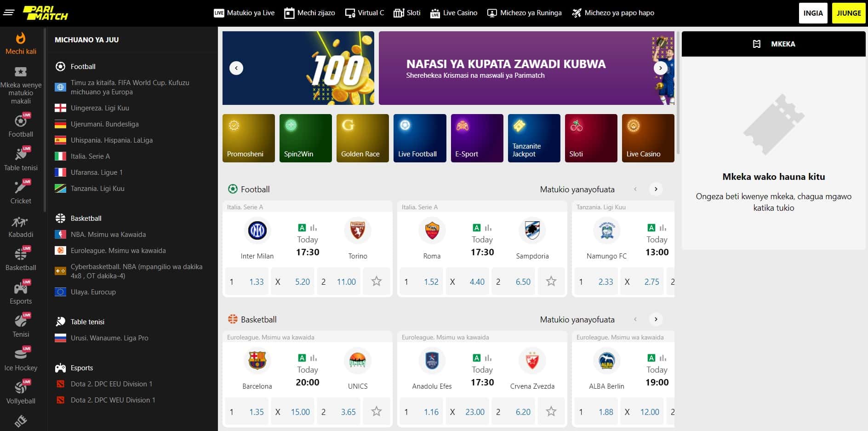Open E-Sport tile
This screenshot has width=868, height=431.
pos(477,138)
